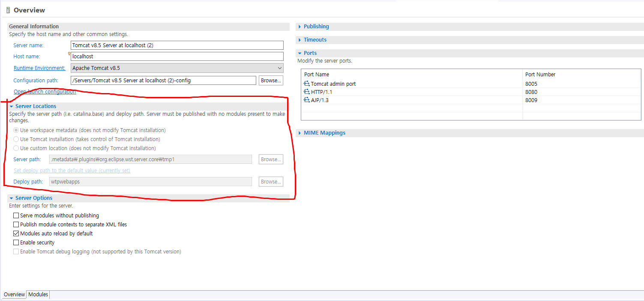644x301 pixels.
Task: Click the Deploy path text field
Action: [x=151, y=181]
